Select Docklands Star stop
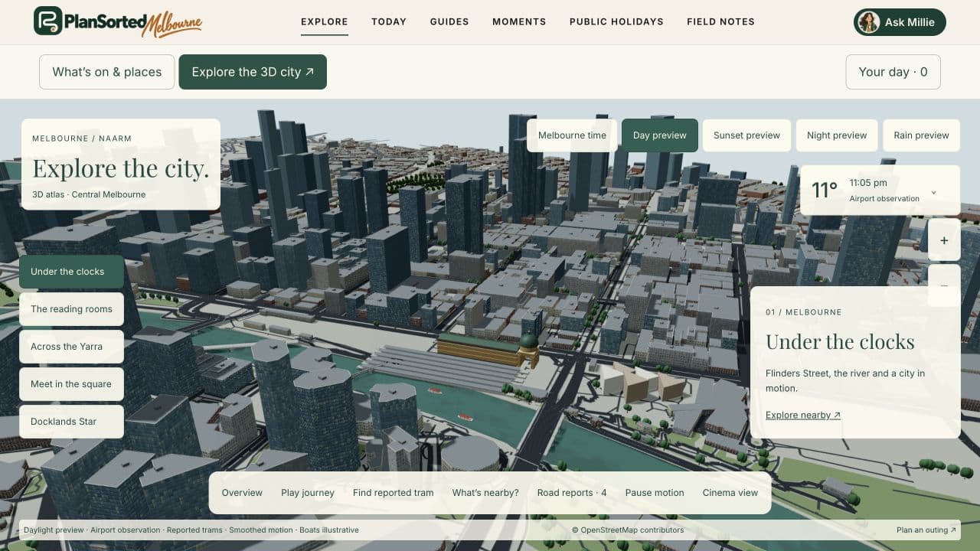The image size is (980, 551). coord(72,422)
